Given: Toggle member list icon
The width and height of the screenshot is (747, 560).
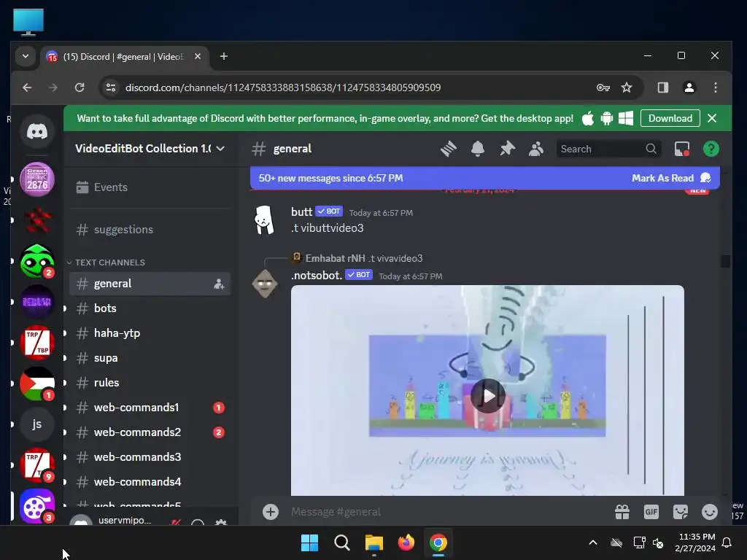Looking at the screenshot, I should click(x=536, y=149).
